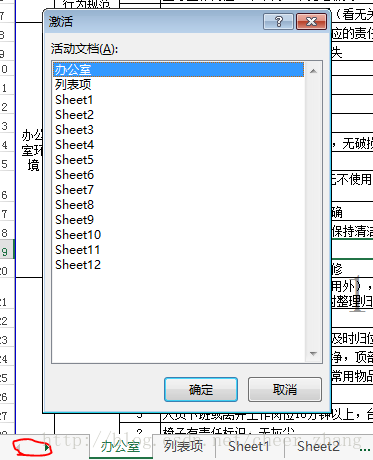Select Sheet11 list entry
Screen dimensions: 373x460
tap(178, 250)
